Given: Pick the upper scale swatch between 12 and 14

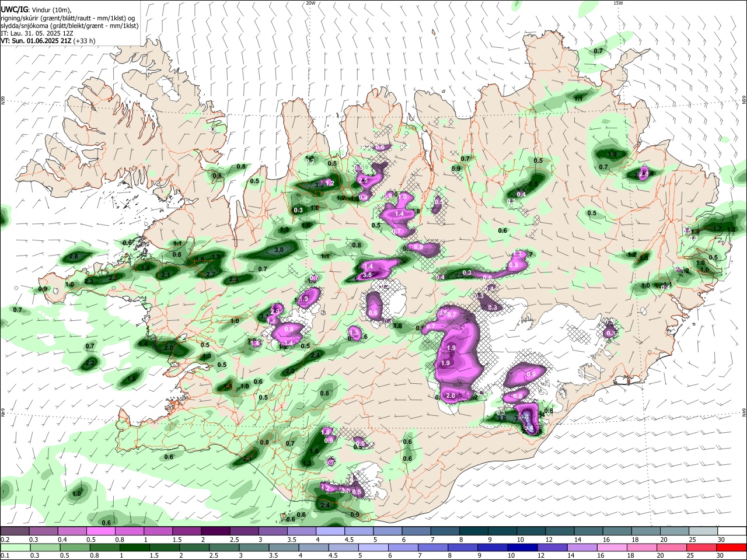Looking at the screenshot, I should click(x=560, y=531).
